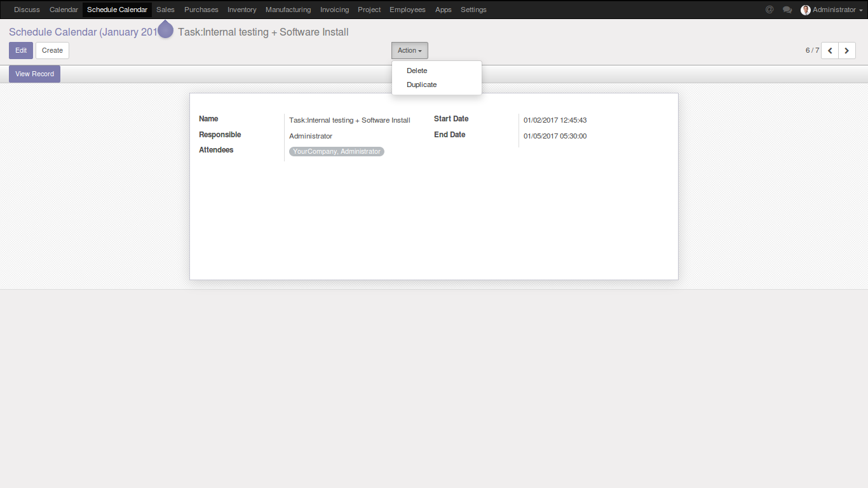Click the name value Task:Internal testing + Software Install
This screenshot has height=488, width=868.
click(x=349, y=120)
